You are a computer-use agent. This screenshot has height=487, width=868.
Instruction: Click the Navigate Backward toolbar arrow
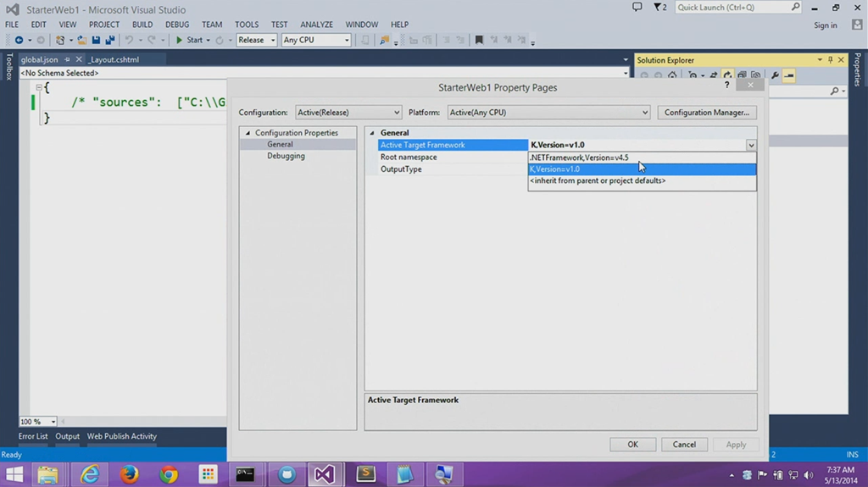point(19,40)
